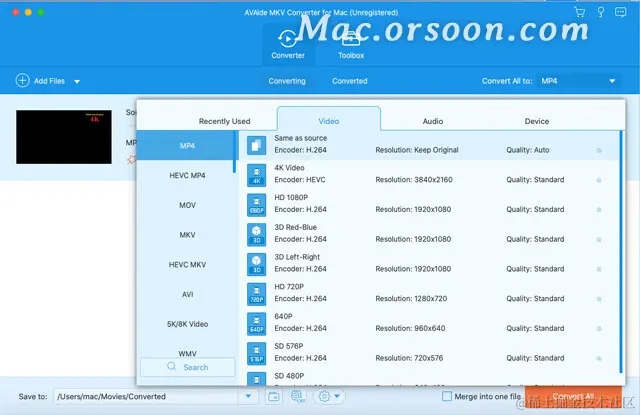Click the Add Files button label
The height and width of the screenshot is (415, 640).
click(49, 81)
